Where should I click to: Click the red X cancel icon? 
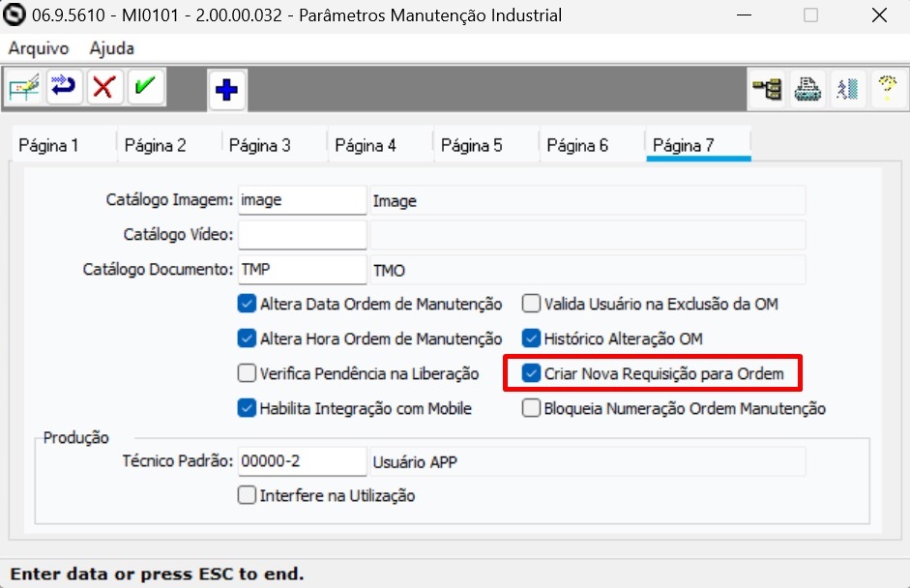pos(104,88)
